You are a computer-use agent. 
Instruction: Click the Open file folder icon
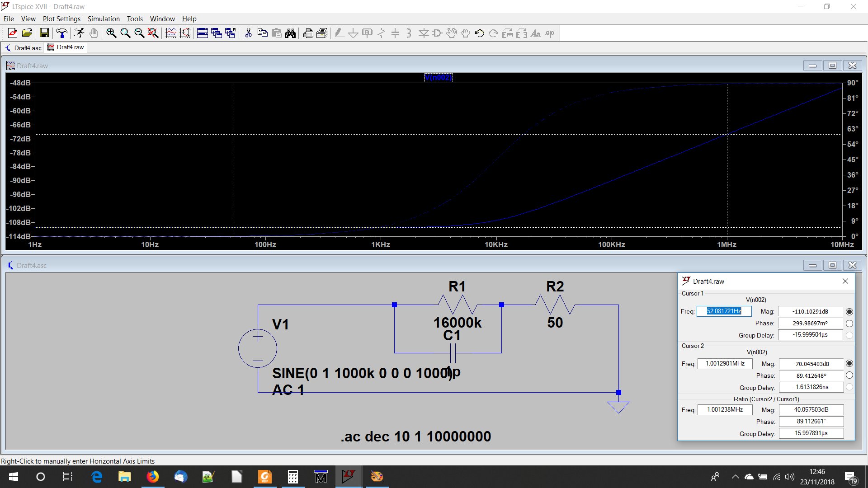point(27,33)
